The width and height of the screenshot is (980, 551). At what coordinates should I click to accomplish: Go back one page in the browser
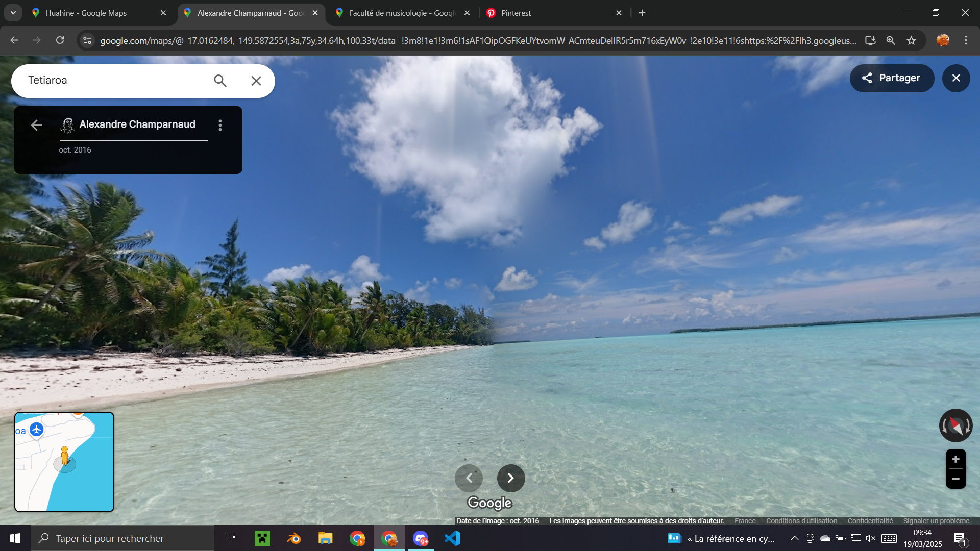click(14, 40)
